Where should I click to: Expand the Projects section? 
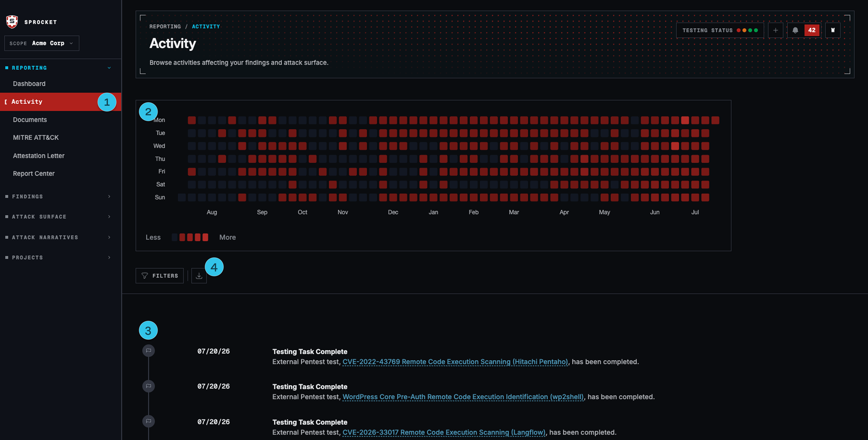click(61, 258)
